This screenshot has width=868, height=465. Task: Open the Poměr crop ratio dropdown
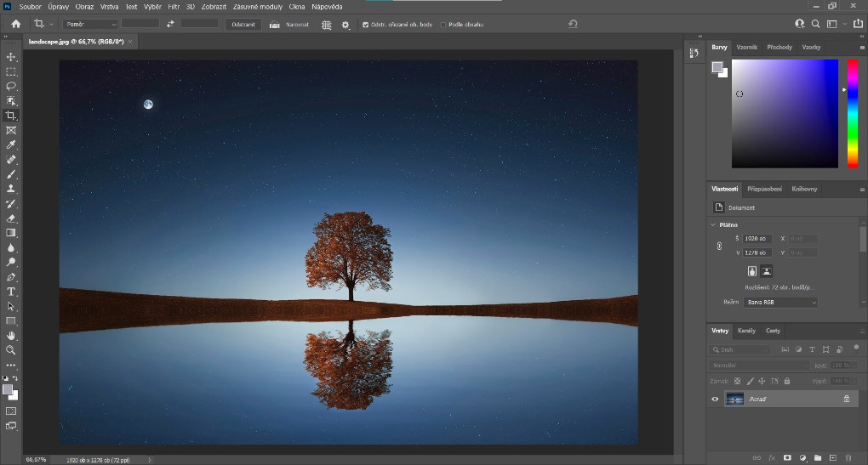tap(90, 25)
